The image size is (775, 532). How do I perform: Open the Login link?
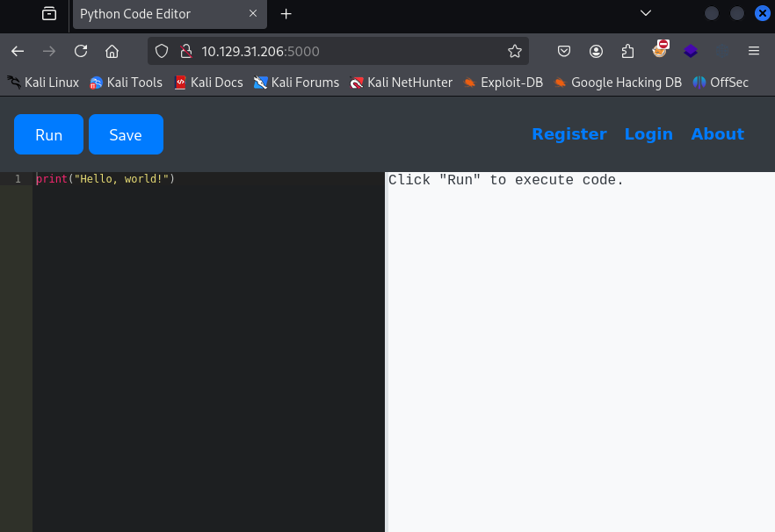click(x=648, y=134)
